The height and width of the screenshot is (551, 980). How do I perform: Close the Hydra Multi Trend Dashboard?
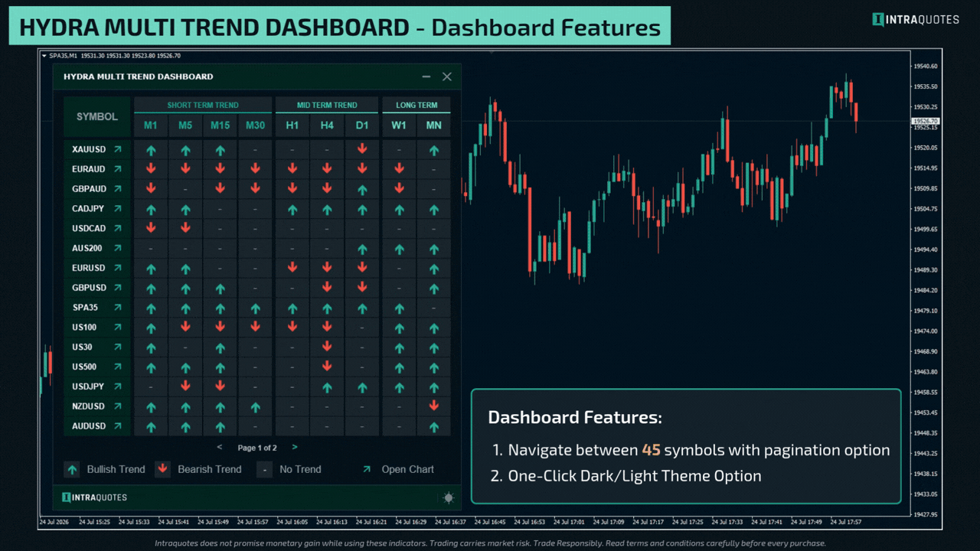[447, 77]
